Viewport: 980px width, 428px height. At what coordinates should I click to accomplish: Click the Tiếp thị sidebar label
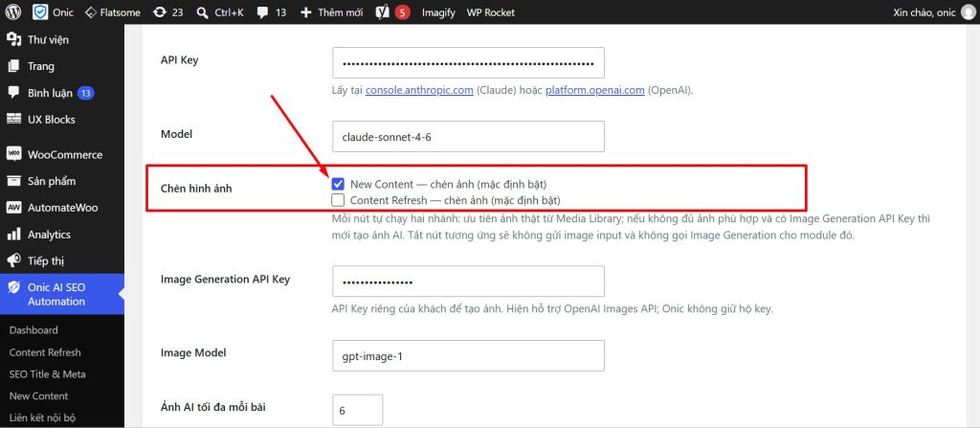(46, 261)
